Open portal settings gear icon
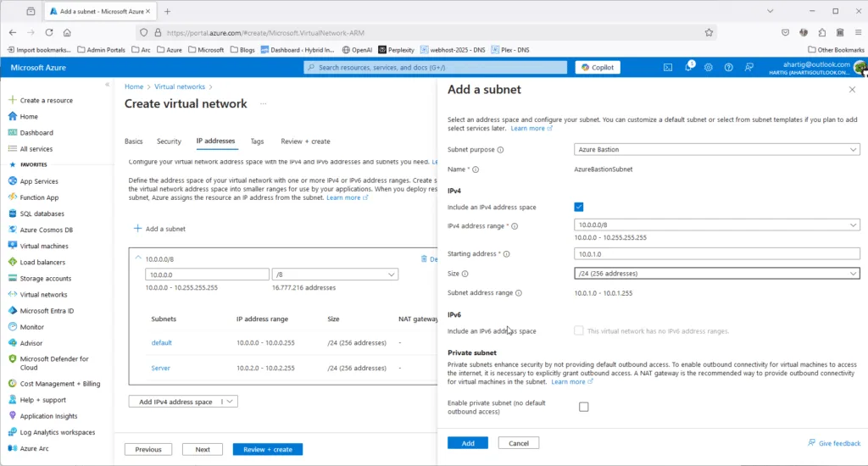The width and height of the screenshot is (868, 466). click(708, 68)
